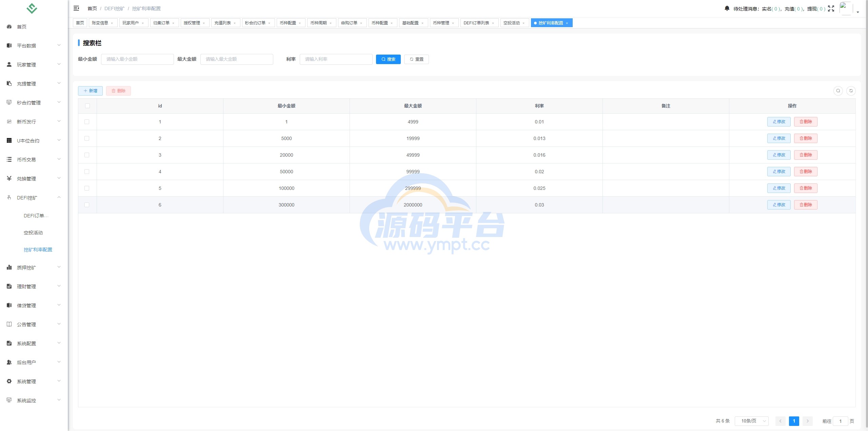Tick the checkbox for row id 5
Image resolution: width=868 pixels, height=431 pixels.
coord(87,188)
